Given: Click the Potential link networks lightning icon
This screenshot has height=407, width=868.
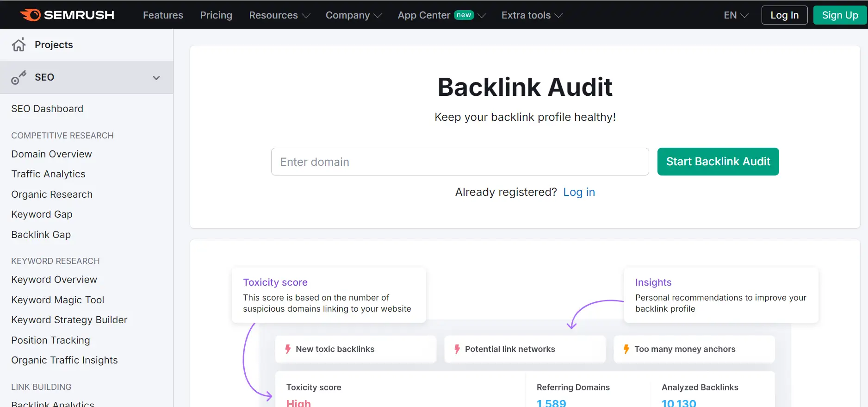Looking at the screenshot, I should point(457,349).
